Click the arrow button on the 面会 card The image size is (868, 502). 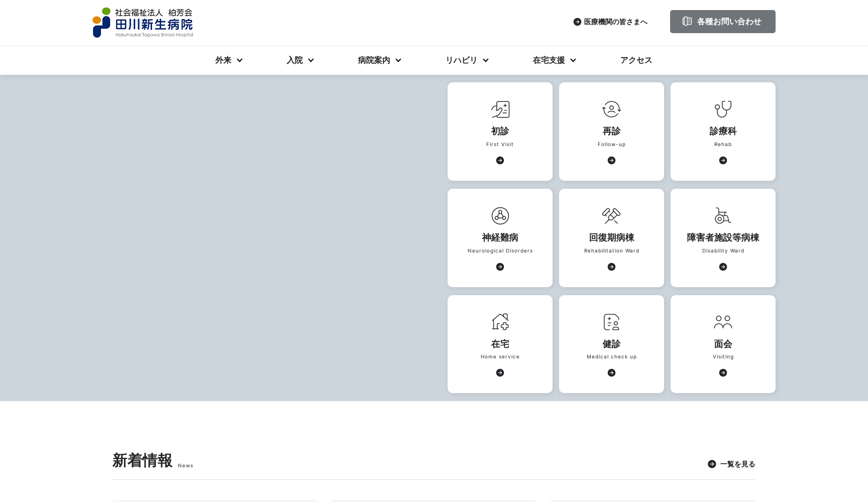coord(723,372)
